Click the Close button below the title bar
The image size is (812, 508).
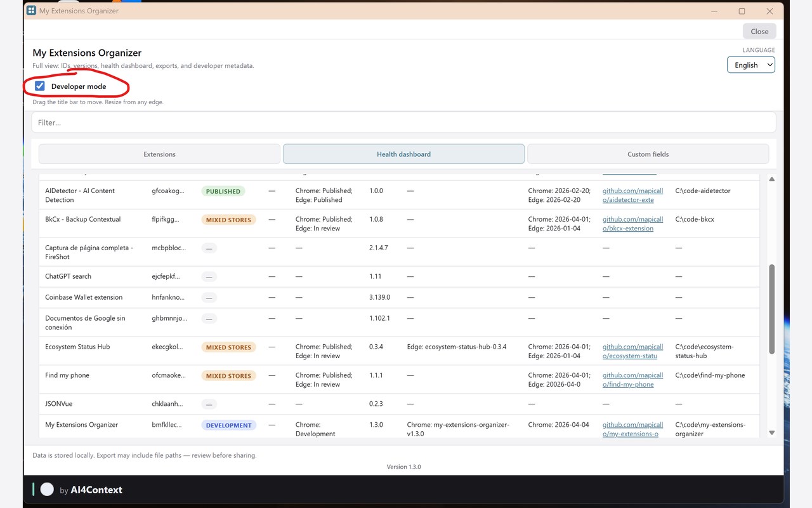[759, 31]
